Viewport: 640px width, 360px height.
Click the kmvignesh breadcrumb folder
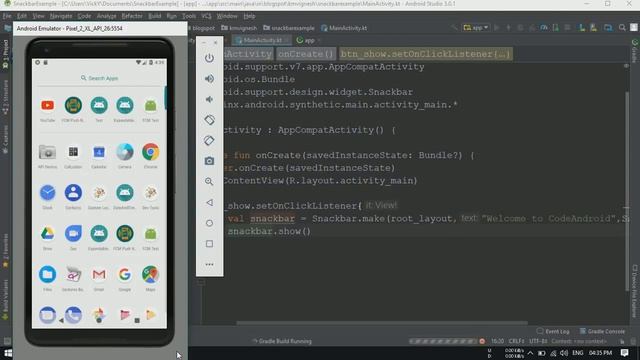click(x=239, y=28)
